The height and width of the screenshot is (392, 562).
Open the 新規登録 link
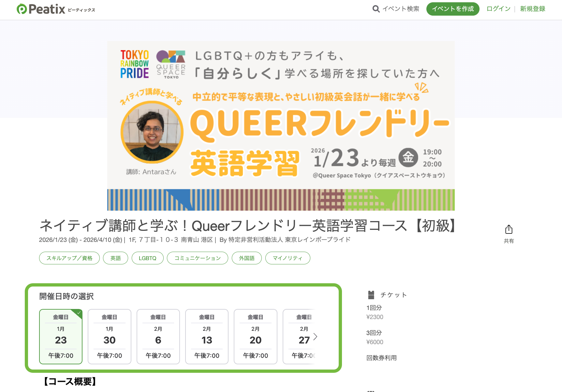click(x=533, y=9)
